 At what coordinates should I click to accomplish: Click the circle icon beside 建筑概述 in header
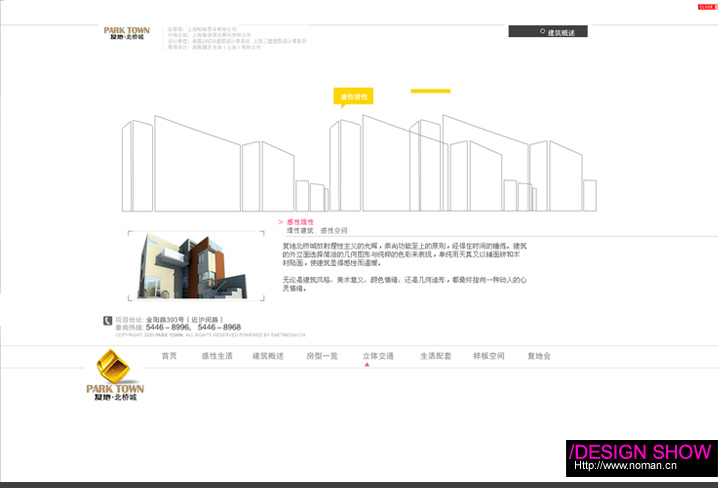coord(542,31)
